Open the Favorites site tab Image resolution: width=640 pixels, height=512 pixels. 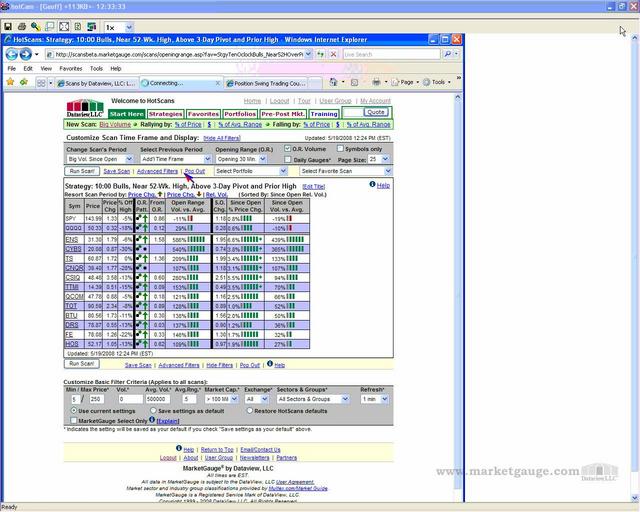tap(203, 114)
